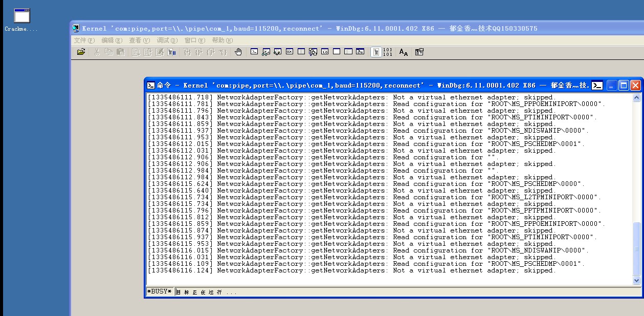Click the log line stamped 1335486111.718
This screenshot has height=316, width=644.
[352, 97]
